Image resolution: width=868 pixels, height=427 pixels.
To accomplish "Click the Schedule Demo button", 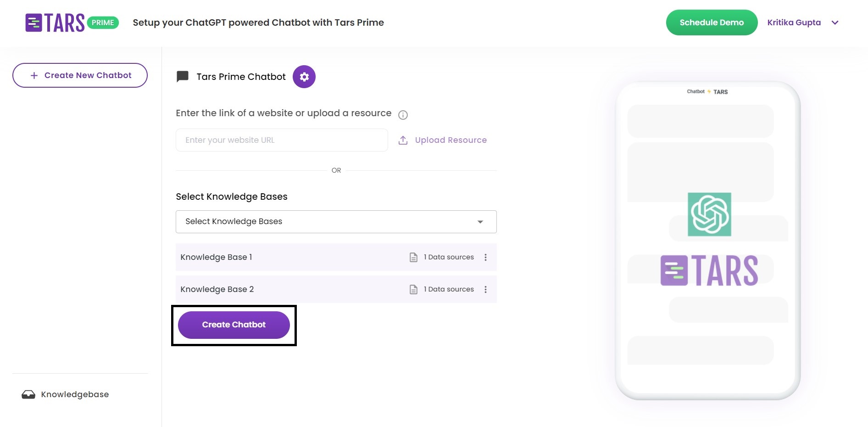I will 712,22.
